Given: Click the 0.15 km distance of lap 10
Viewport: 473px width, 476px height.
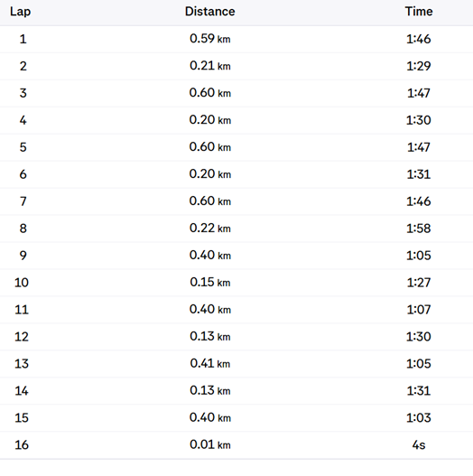Looking at the screenshot, I should click(210, 282).
